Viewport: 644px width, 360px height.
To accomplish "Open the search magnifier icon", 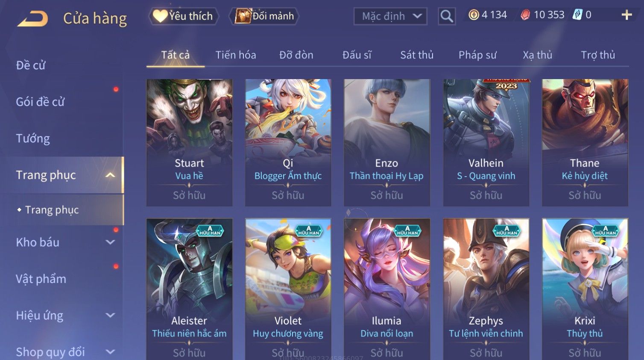I will pos(447,16).
